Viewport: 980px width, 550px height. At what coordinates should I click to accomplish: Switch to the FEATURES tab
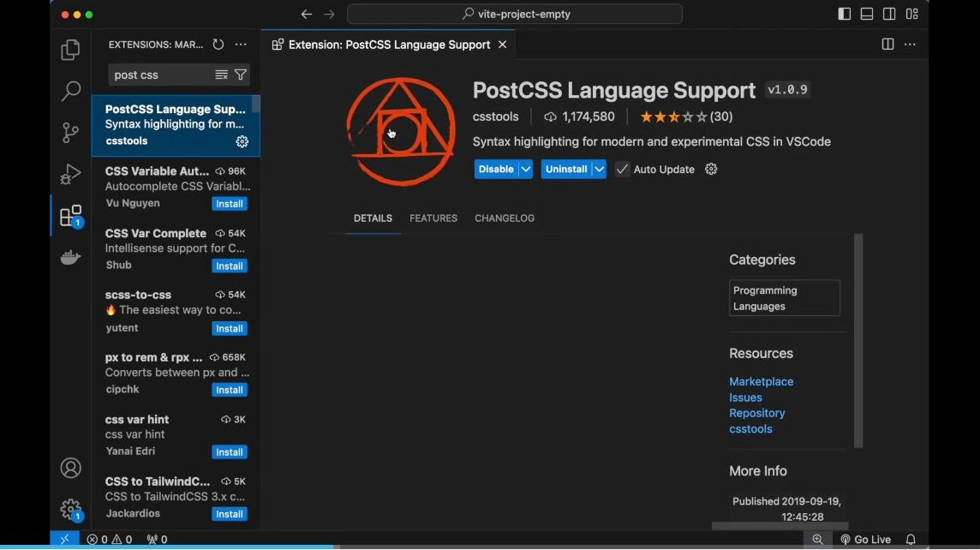click(x=433, y=218)
